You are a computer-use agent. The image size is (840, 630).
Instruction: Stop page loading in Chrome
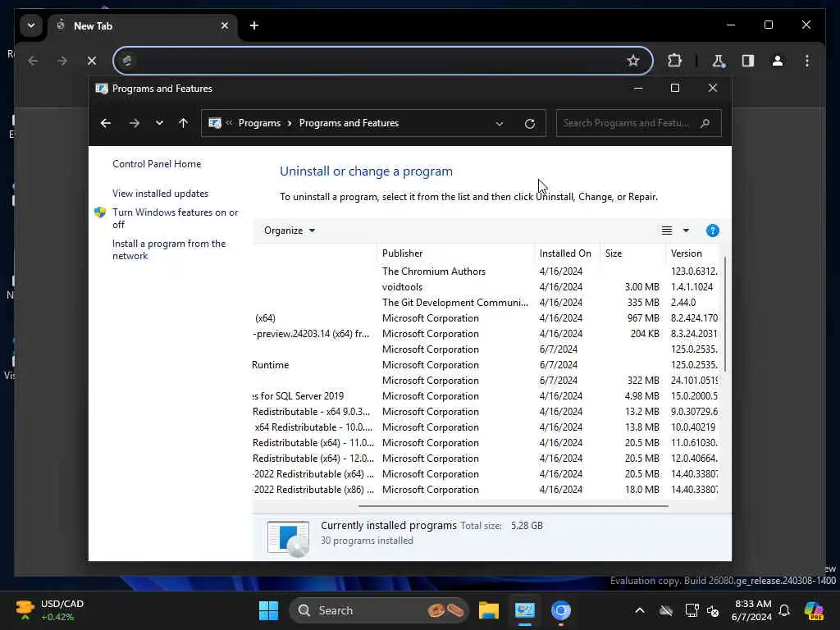coord(92,61)
